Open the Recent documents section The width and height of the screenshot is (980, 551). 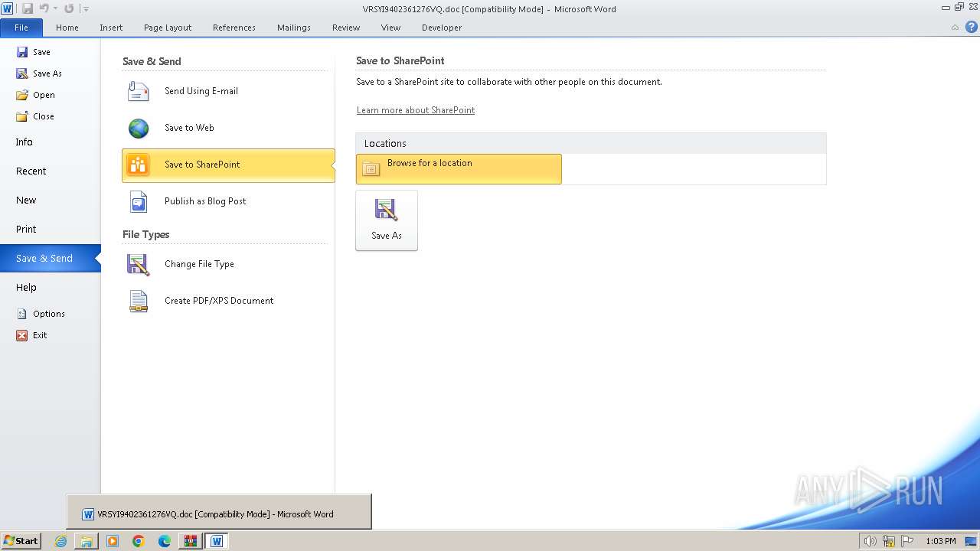coord(31,171)
